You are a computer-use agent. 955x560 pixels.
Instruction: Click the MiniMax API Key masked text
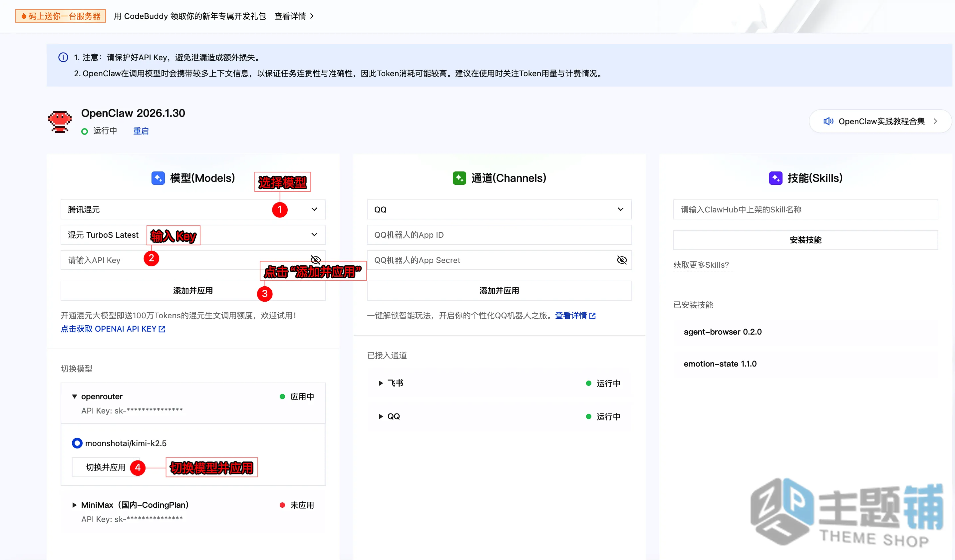(132, 519)
